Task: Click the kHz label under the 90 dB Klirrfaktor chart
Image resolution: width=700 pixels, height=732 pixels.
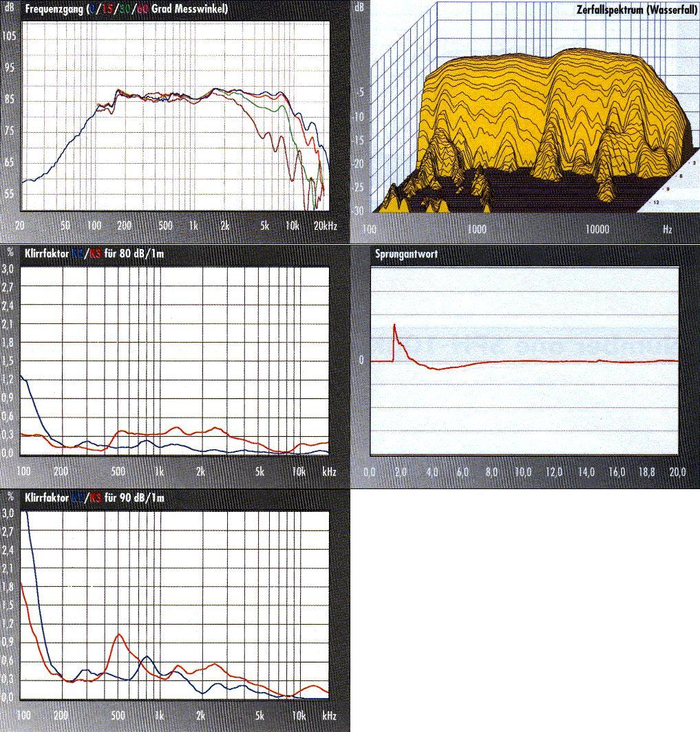Action: point(330,715)
